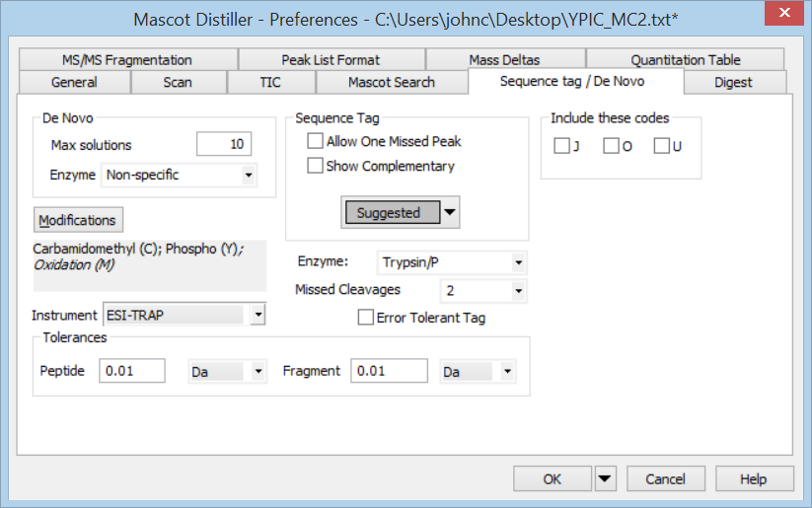Enable Allow One Missed Peak checkbox
812x508 pixels.
315,141
